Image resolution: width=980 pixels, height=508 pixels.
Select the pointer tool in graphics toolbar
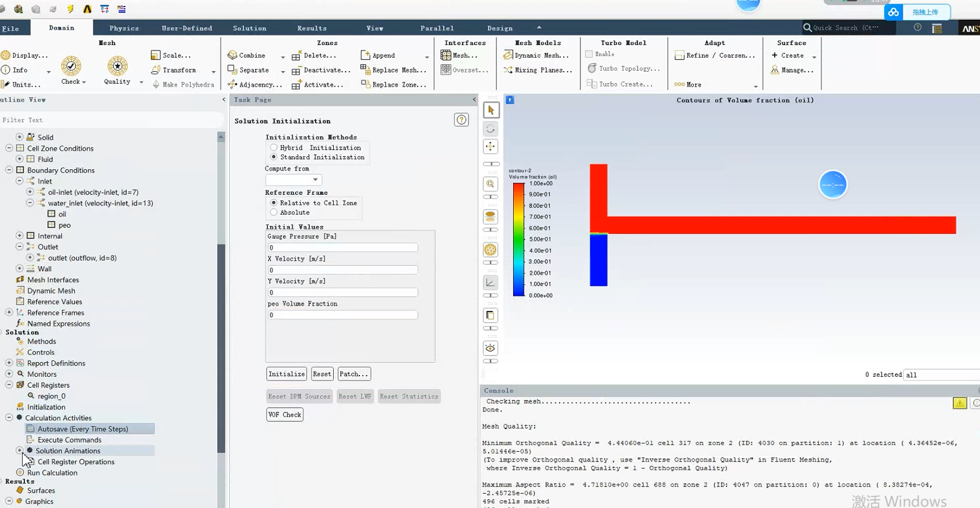click(491, 110)
